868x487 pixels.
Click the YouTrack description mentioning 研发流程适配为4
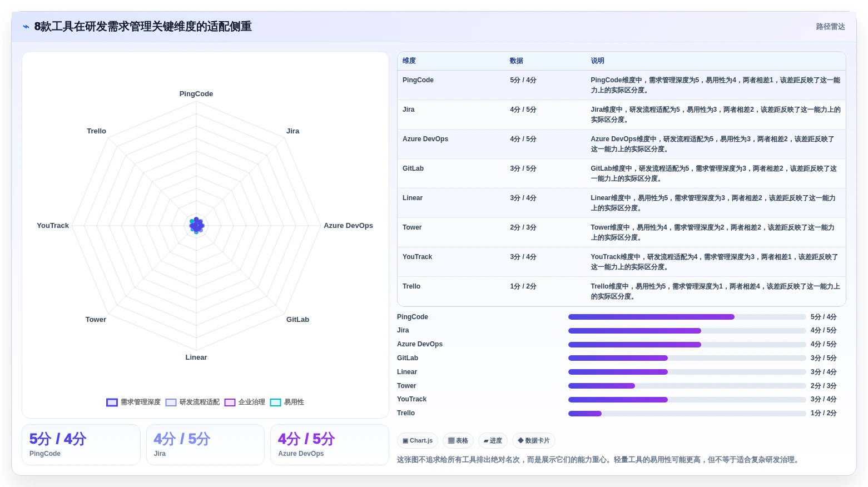715,262
